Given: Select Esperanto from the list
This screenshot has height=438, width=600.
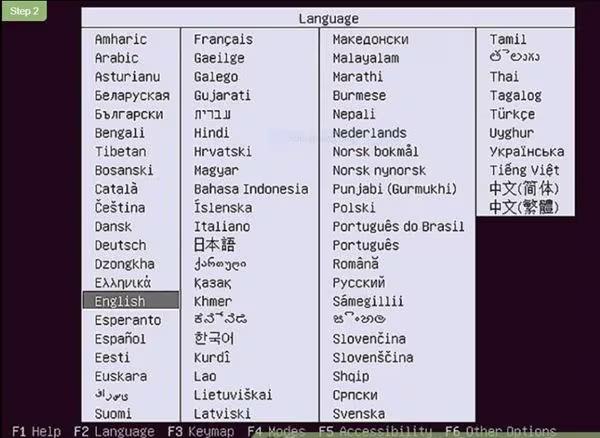Looking at the screenshot, I should tap(127, 320).
